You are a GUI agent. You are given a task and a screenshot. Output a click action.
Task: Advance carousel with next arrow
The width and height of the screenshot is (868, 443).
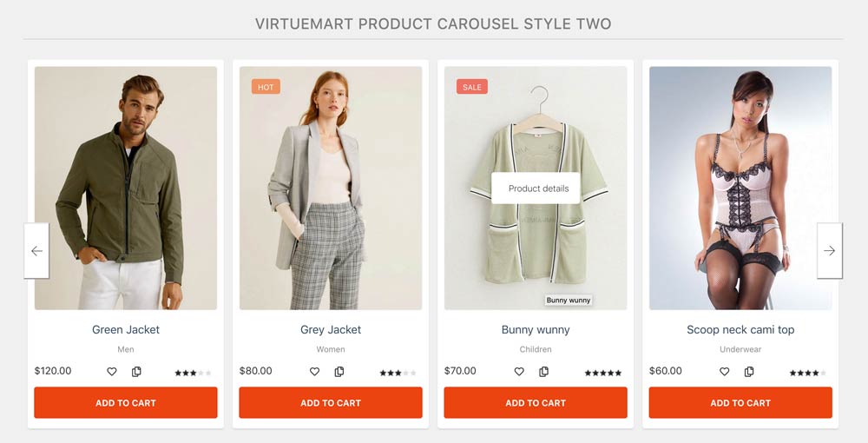(x=830, y=251)
